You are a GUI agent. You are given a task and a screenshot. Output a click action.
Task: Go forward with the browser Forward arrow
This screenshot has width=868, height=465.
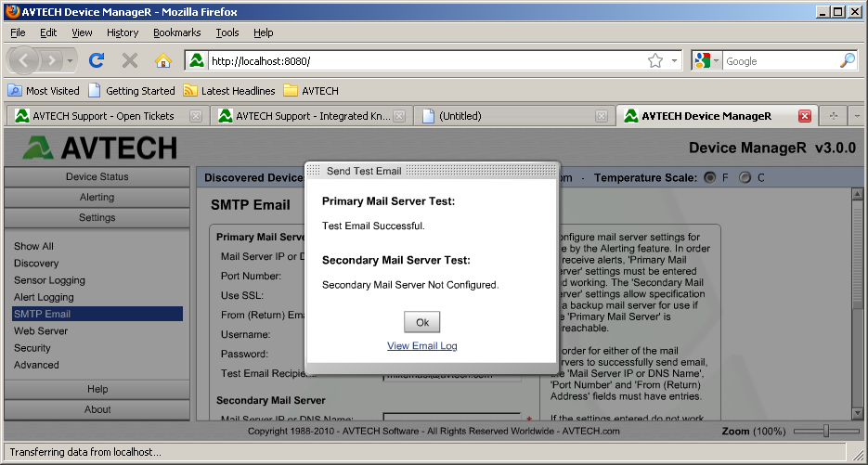tap(51, 60)
